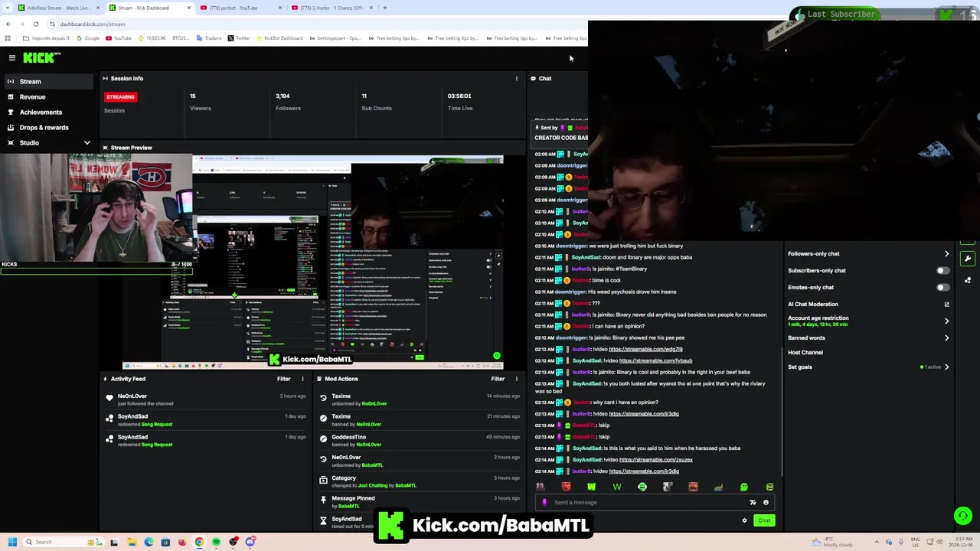
Task: Pick the red angry face emote
Action: coord(566,487)
